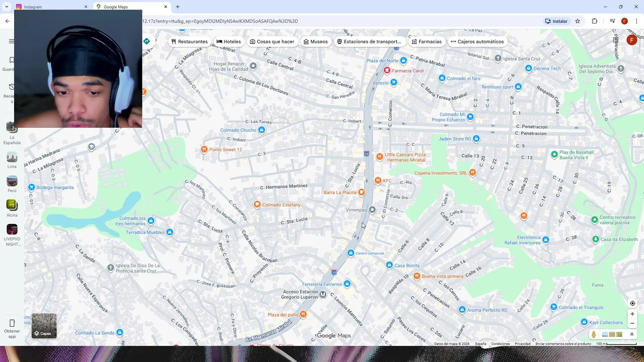Viewport: 644px width, 362px height.
Task: Close the Google Maps tab
Action: (166, 7)
